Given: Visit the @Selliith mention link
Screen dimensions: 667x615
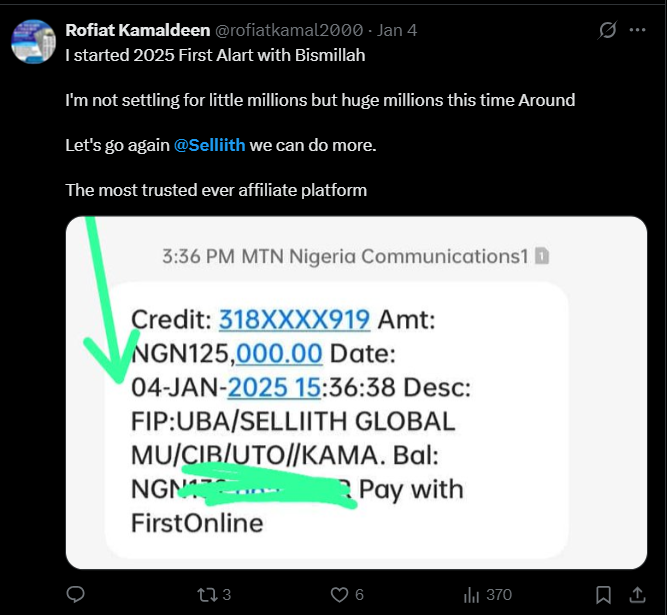Looking at the screenshot, I should click(209, 145).
